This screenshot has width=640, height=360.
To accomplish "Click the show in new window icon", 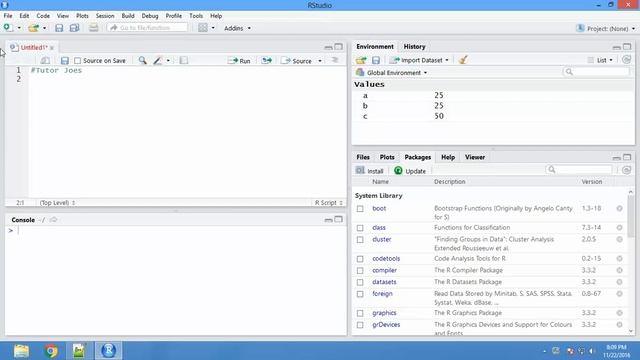I will tap(45, 60).
